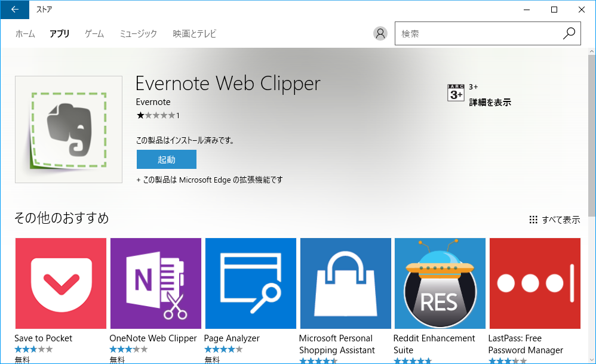Select the アプリ tab
This screenshot has height=364, width=596.
pyautogui.click(x=60, y=34)
